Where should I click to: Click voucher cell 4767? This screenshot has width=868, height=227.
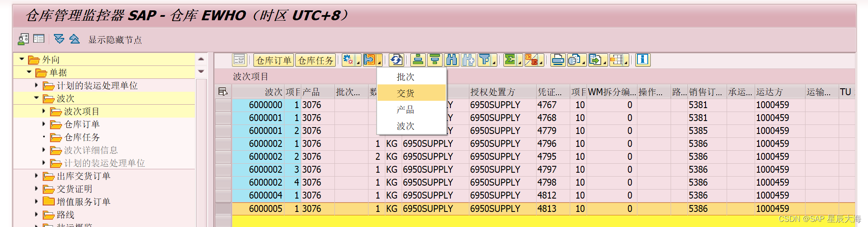click(553, 105)
